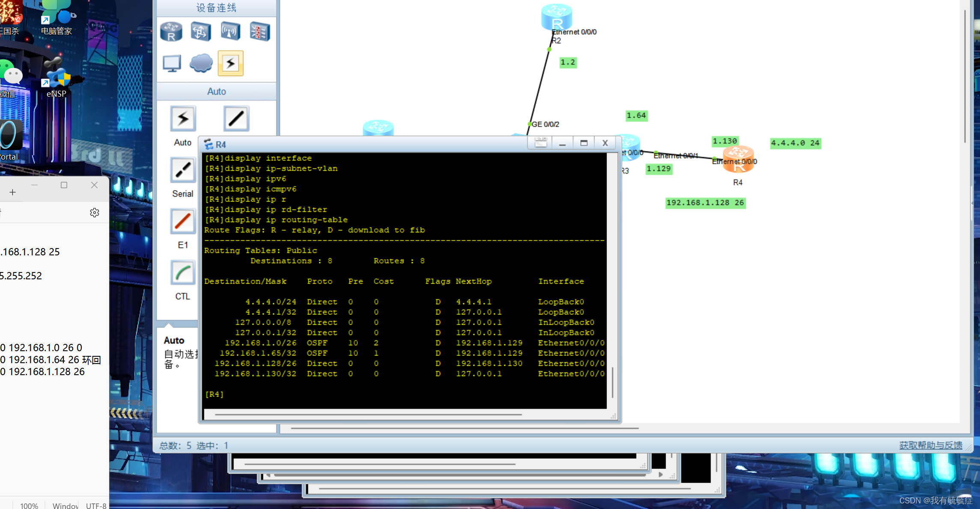Choose the CTL console cable
Viewport: 980px width, 509px height.
[183, 273]
